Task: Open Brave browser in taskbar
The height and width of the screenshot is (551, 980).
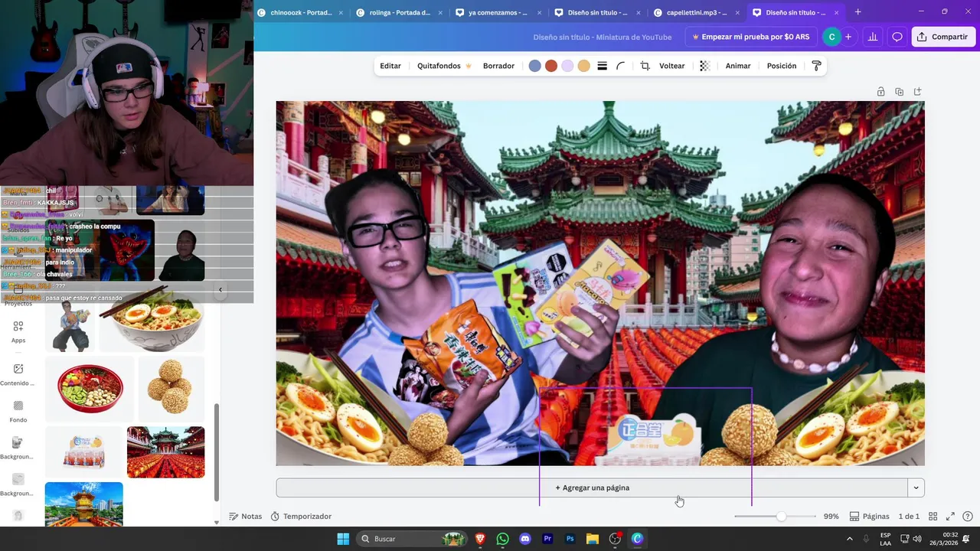Action: 480,539
